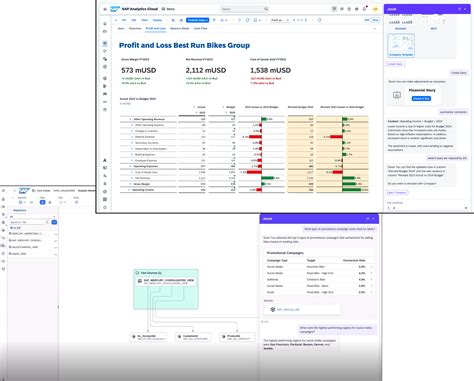Viewport: 474px width, 381px height.
Task: Click the filter funnel icon in story toolbar
Action: (x=239, y=20)
